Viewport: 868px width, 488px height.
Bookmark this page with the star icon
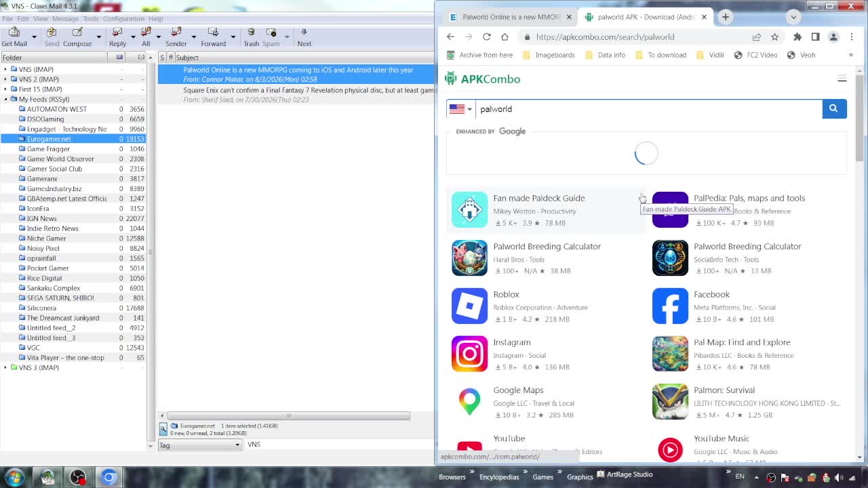774,37
